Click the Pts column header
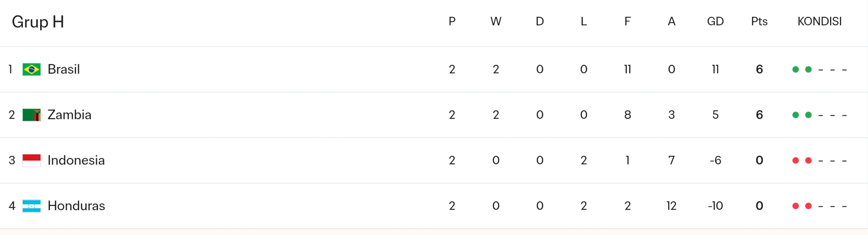 (759, 21)
